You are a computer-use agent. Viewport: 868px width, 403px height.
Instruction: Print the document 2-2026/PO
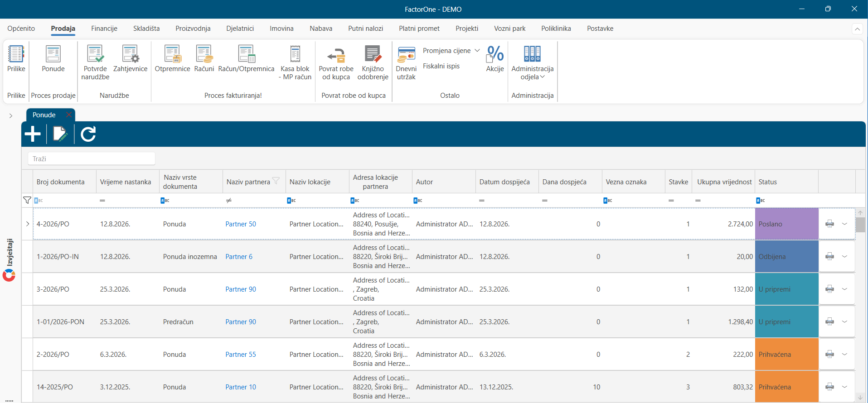(x=829, y=354)
